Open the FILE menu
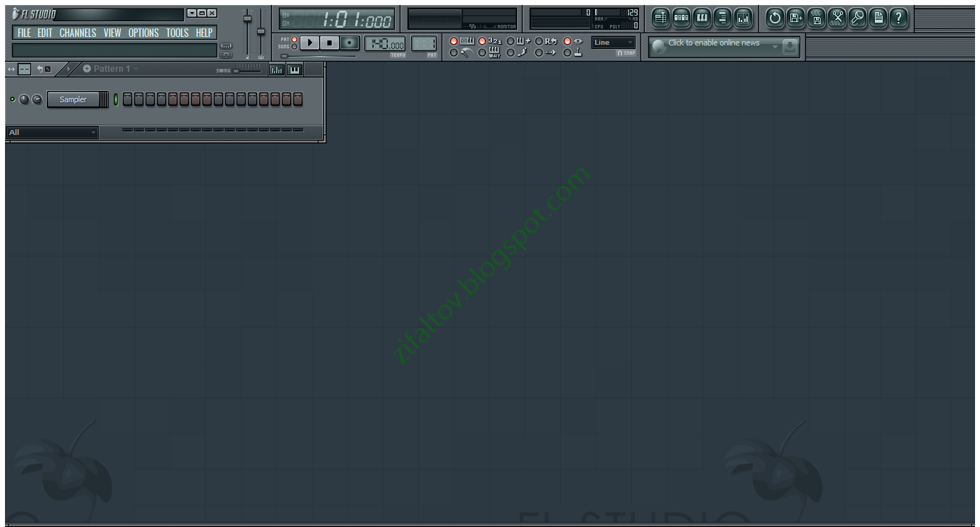The image size is (980, 527). pyautogui.click(x=24, y=33)
